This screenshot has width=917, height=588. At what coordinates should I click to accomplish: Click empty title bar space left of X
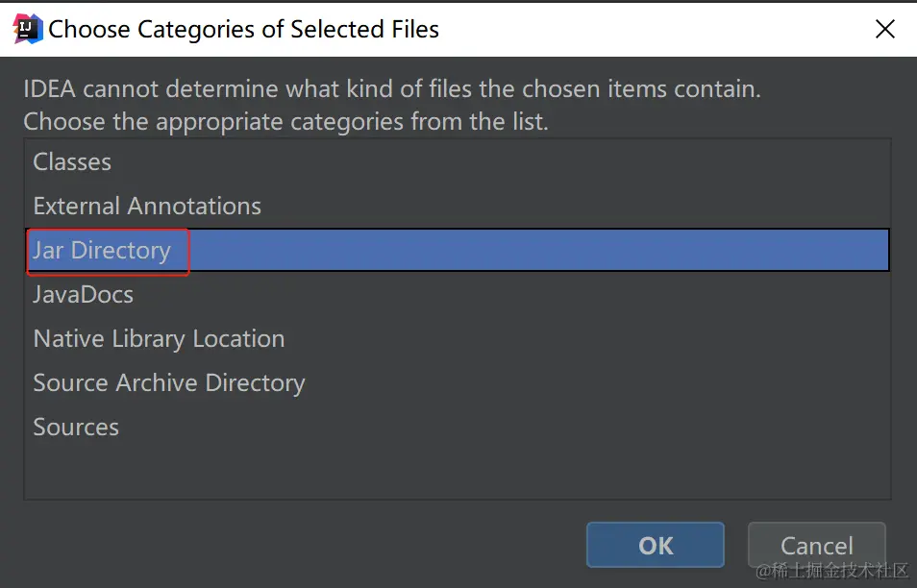(673, 29)
